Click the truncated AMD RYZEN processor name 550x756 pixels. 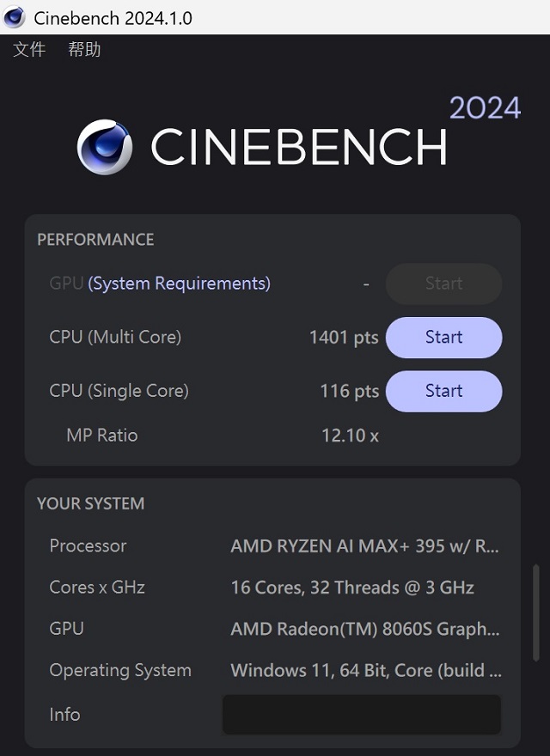pos(365,546)
